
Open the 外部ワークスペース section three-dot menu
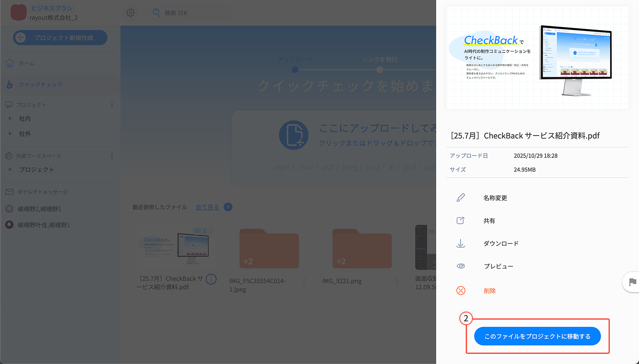point(112,156)
